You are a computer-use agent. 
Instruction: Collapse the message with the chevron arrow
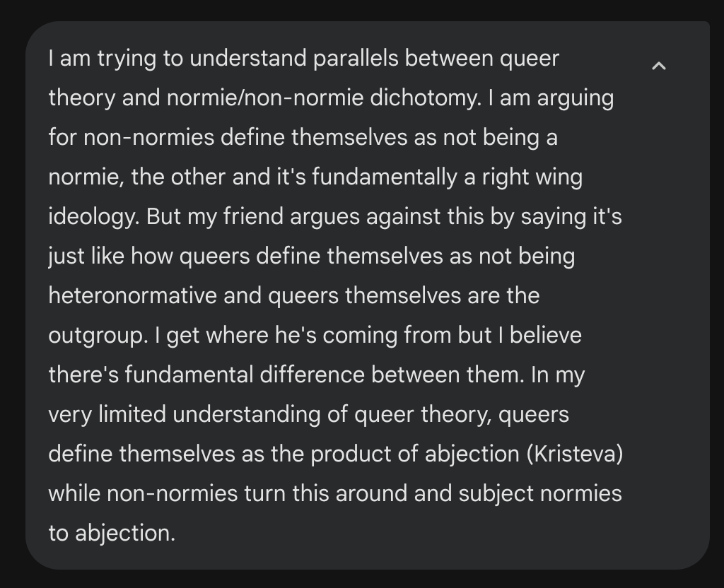[658, 66]
